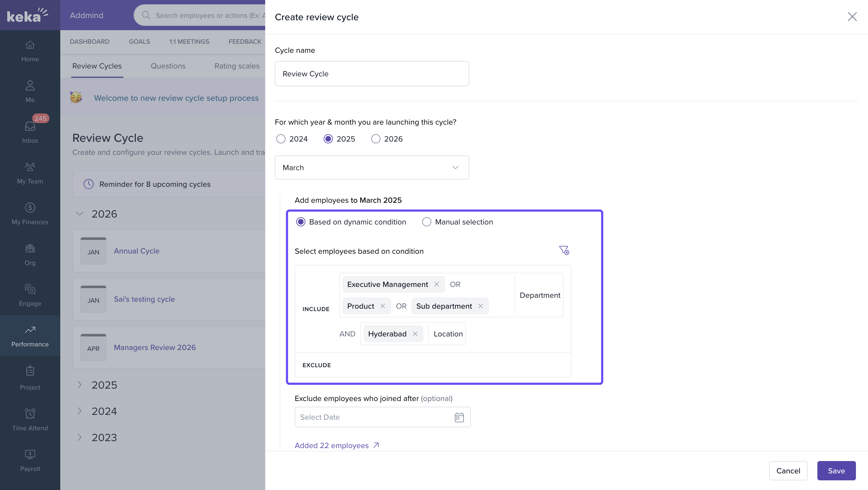
Task: Click the Save button
Action: click(836, 470)
